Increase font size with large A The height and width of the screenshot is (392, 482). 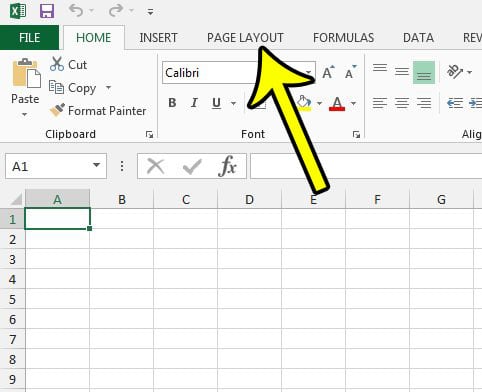coord(328,72)
